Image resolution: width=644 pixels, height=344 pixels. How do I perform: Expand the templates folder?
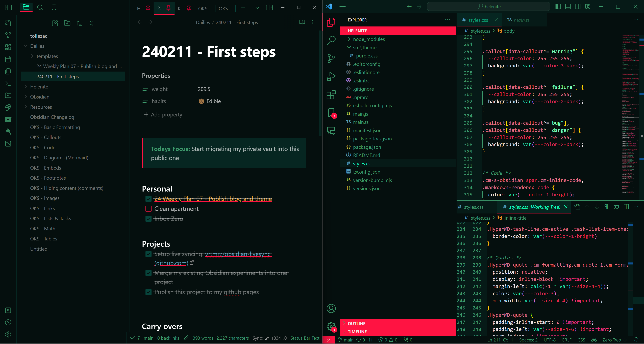coord(32,56)
